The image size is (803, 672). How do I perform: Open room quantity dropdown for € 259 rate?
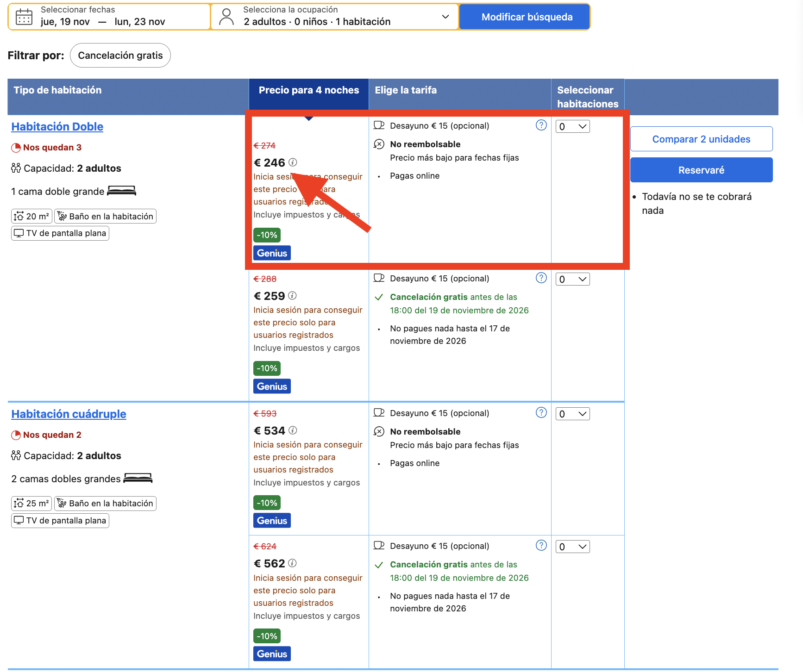(x=573, y=280)
